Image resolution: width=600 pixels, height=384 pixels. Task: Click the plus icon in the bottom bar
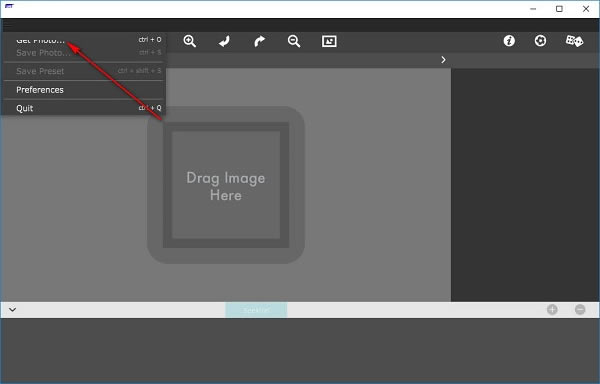click(x=552, y=309)
